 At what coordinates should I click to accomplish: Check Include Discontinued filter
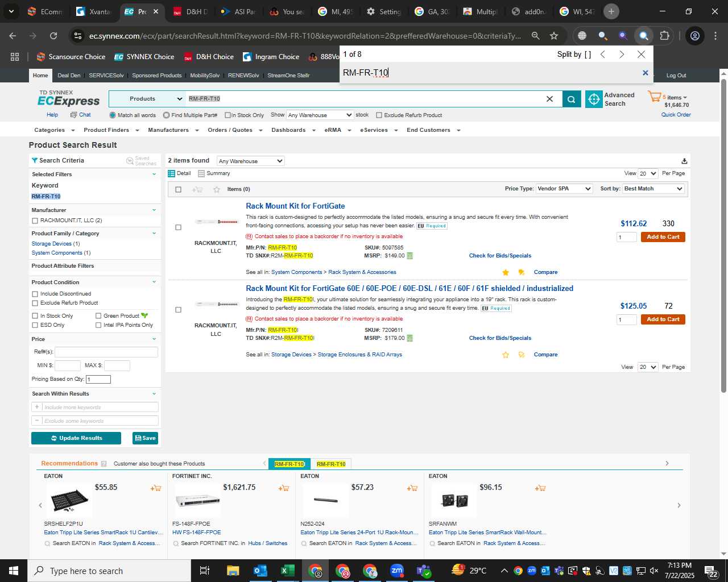pyautogui.click(x=35, y=294)
